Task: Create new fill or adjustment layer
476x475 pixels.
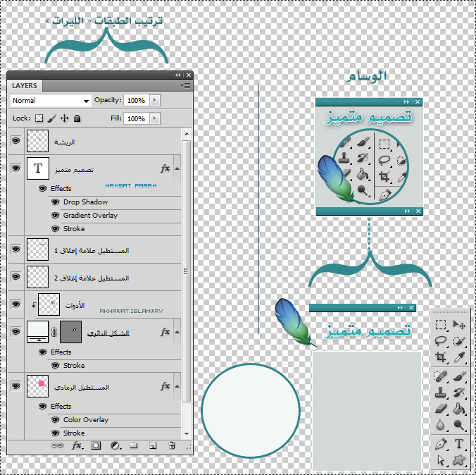Action: pos(115,446)
